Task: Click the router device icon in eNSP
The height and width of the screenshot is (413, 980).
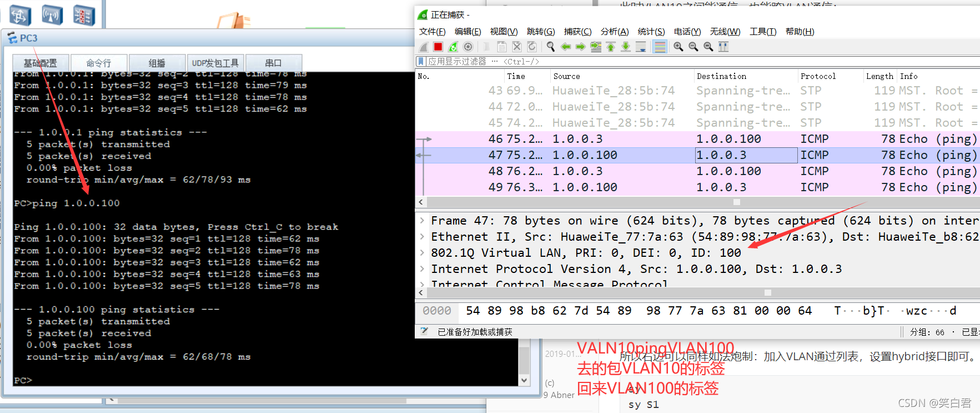Action: [x=19, y=15]
